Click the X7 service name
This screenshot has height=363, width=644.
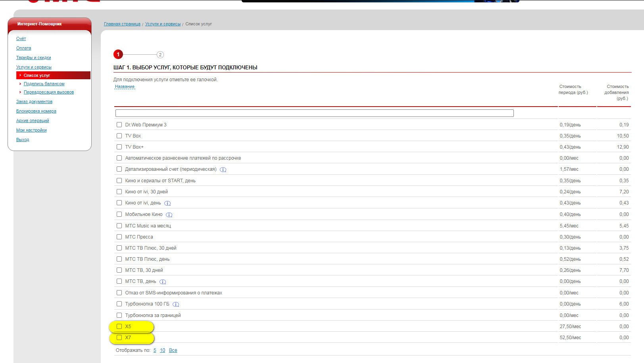coord(128,338)
